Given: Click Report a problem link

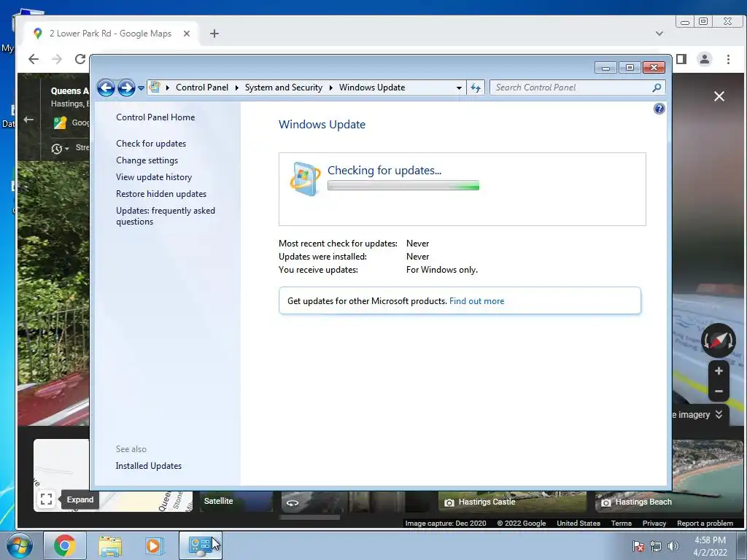Looking at the screenshot, I should click(705, 523).
